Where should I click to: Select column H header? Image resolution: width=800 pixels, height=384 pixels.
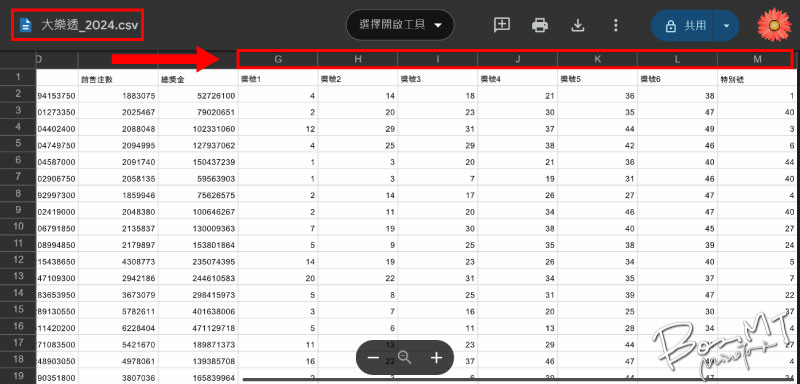358,59
